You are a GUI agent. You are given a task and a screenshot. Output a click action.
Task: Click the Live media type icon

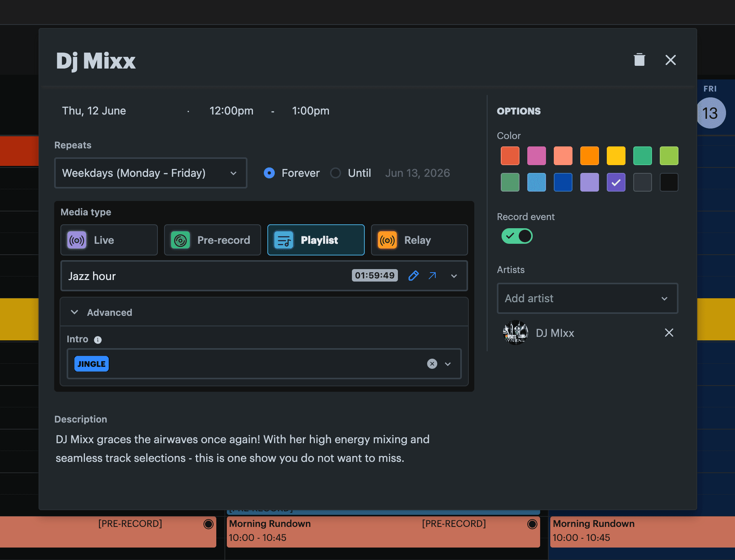77,240
